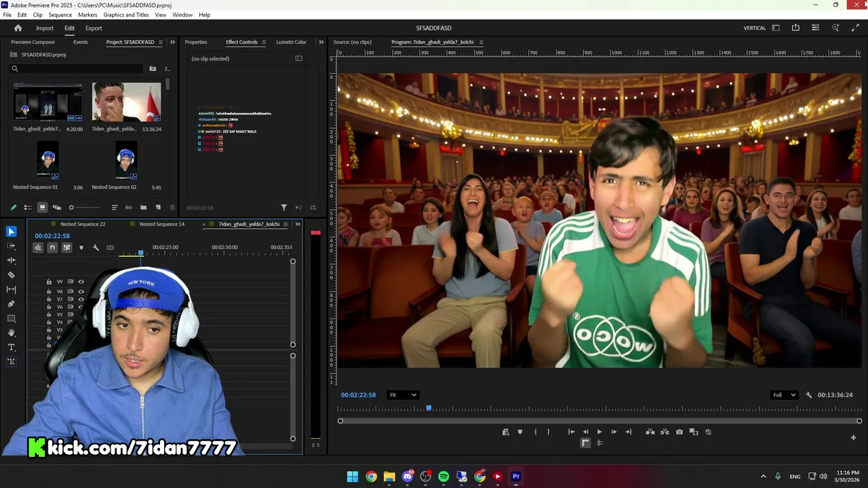Image resolution: width=868 pixels, height=488 pixels.
Task: Open Effect Controls panel menu
Action: [x=264, y=42]
